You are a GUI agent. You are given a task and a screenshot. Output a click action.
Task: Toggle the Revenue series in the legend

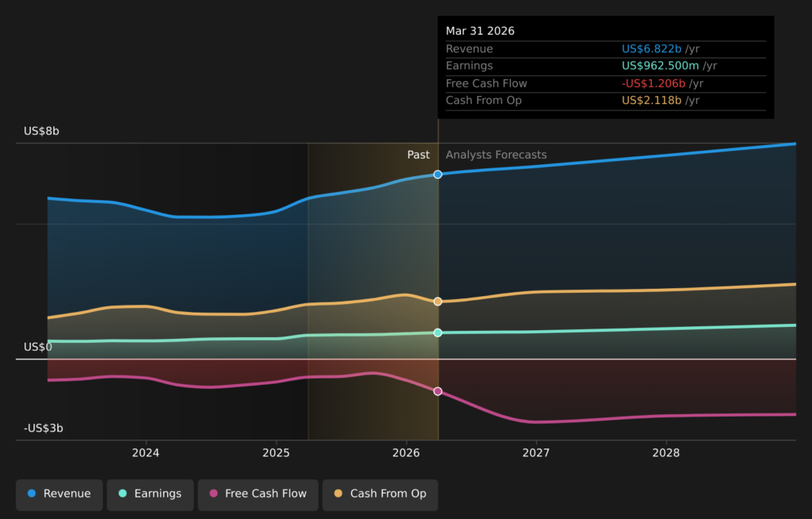[59, 494]
